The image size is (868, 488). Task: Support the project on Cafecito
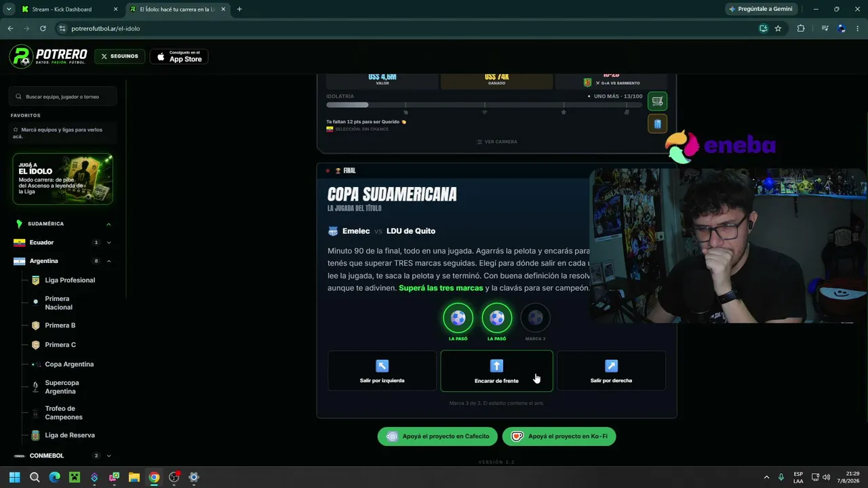pyautogui.click(x=438, y=436)
